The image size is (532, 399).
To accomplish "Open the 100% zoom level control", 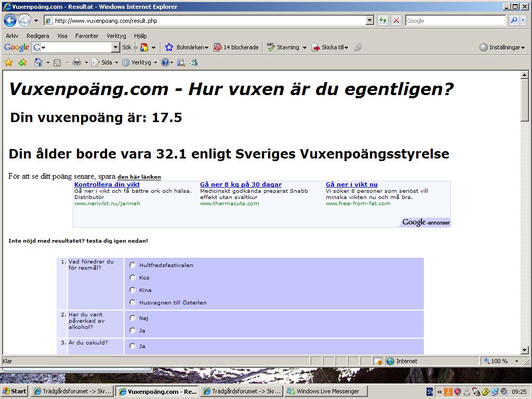I will pos(500,361).
